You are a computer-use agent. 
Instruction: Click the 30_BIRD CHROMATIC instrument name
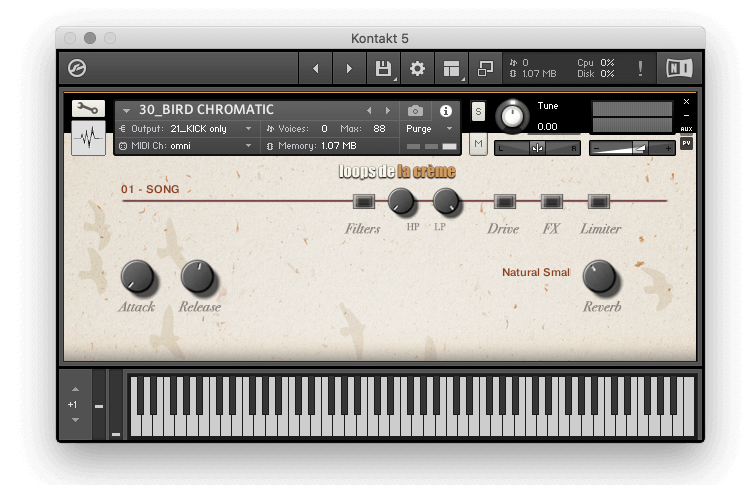click(206, 110)
